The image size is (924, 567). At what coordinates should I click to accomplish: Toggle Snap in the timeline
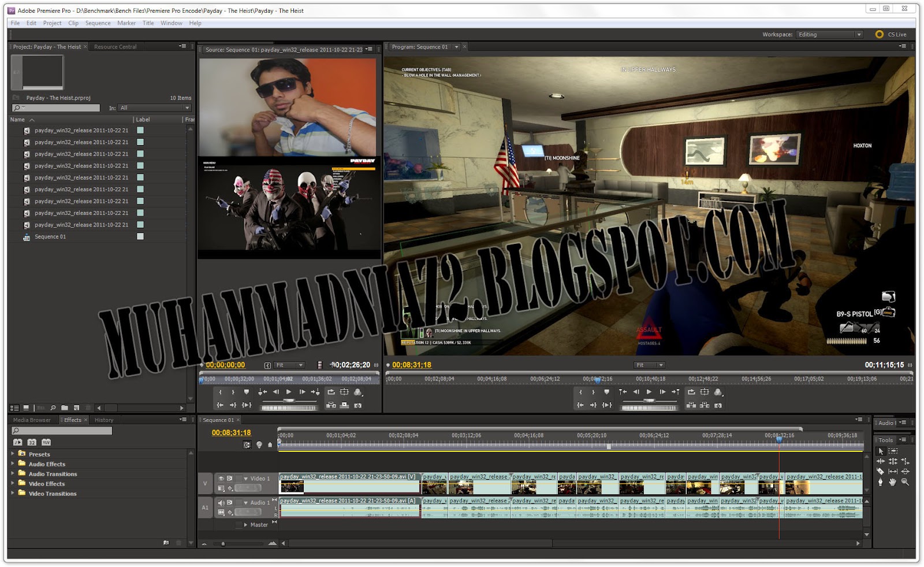(x=247, y=444)
